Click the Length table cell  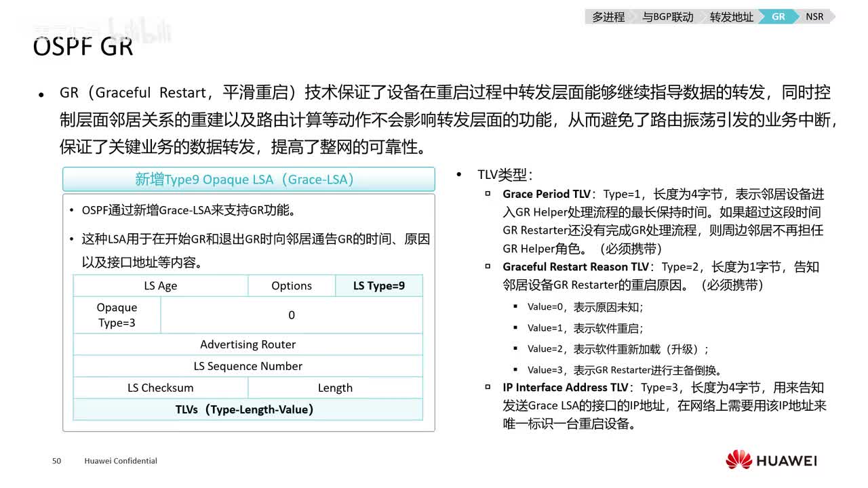[x=335, y=388]
